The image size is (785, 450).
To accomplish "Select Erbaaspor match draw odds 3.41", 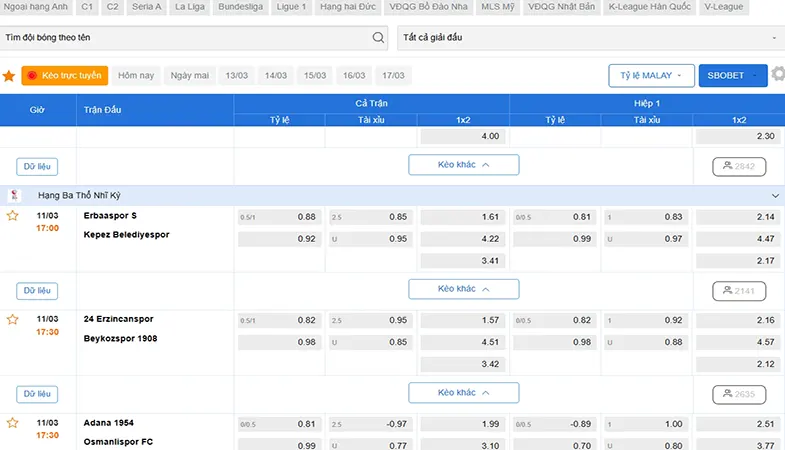I will 463,261.
